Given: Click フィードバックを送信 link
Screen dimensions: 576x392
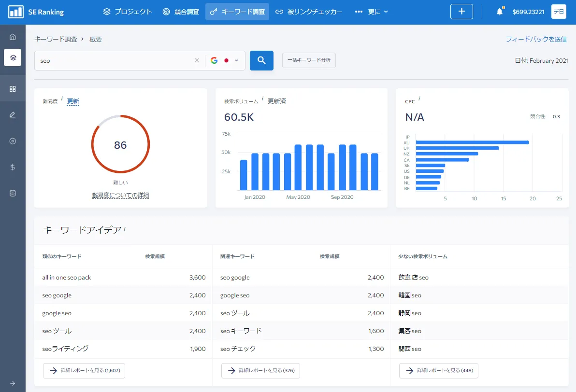Looking at the screenshot, I should click(x=536, y=39).
